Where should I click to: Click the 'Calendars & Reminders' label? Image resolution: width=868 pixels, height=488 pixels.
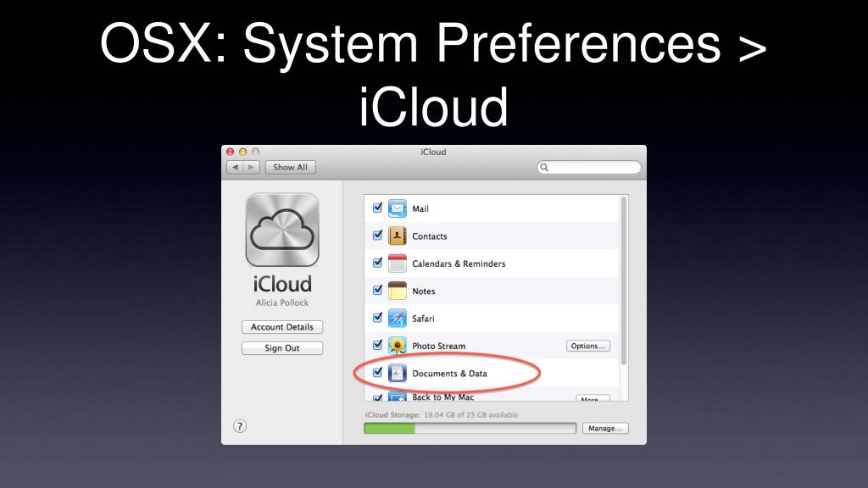point(459,264)
